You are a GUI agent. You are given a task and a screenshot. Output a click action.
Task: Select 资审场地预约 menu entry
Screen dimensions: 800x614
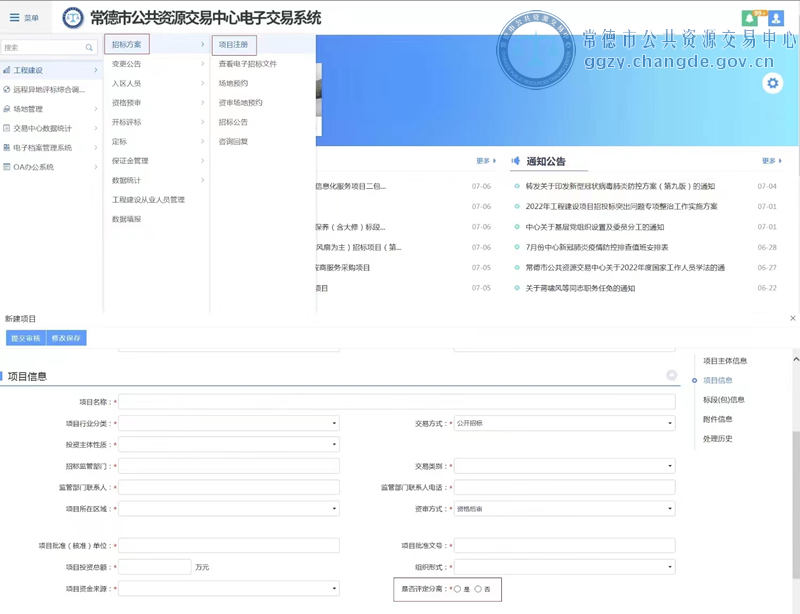tap(240, 103)
